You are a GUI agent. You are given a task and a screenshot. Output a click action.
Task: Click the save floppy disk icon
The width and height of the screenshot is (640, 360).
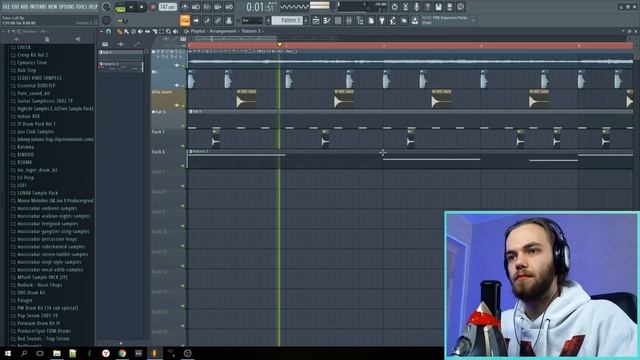pos(438,7)
